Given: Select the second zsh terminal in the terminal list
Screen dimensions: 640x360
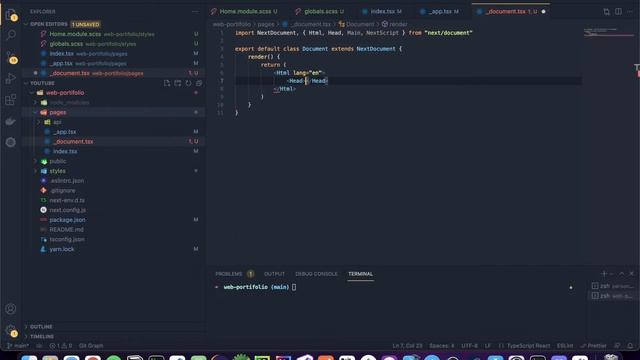Looking at the screenshot, I should click(612, 296).
